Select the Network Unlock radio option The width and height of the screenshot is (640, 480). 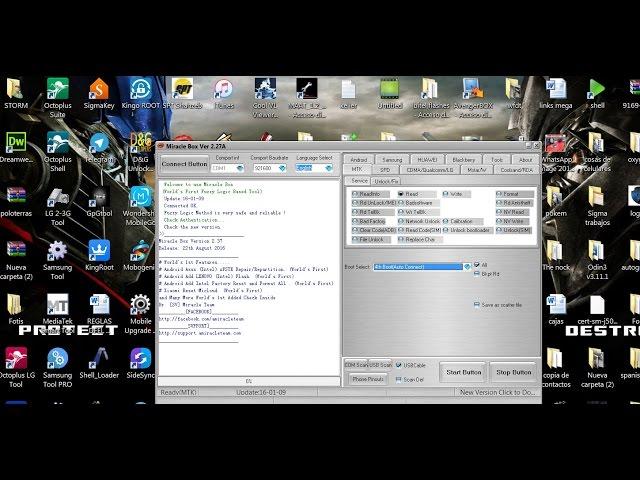coord(419,221)
